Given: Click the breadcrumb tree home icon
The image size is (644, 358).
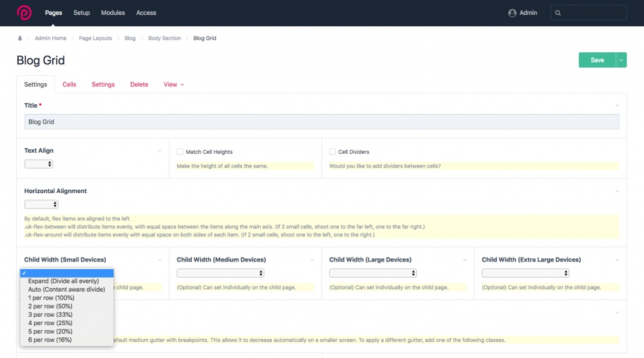Looking at the screenshot, I should click(21, 39).
